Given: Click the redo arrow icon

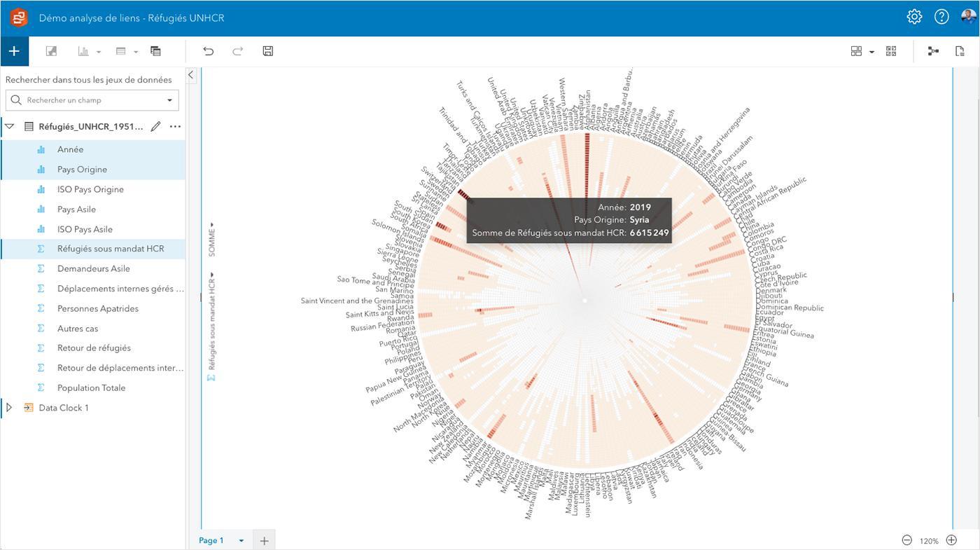Looking at the screenshot, I should [237, 51].
